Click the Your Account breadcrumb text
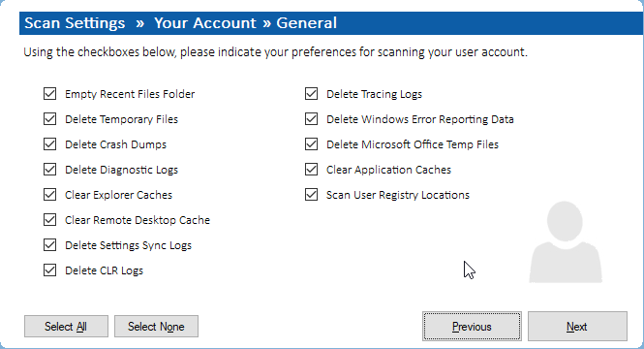Image resolution: width=644 pixels, height=349 pixels. [205, 23]
